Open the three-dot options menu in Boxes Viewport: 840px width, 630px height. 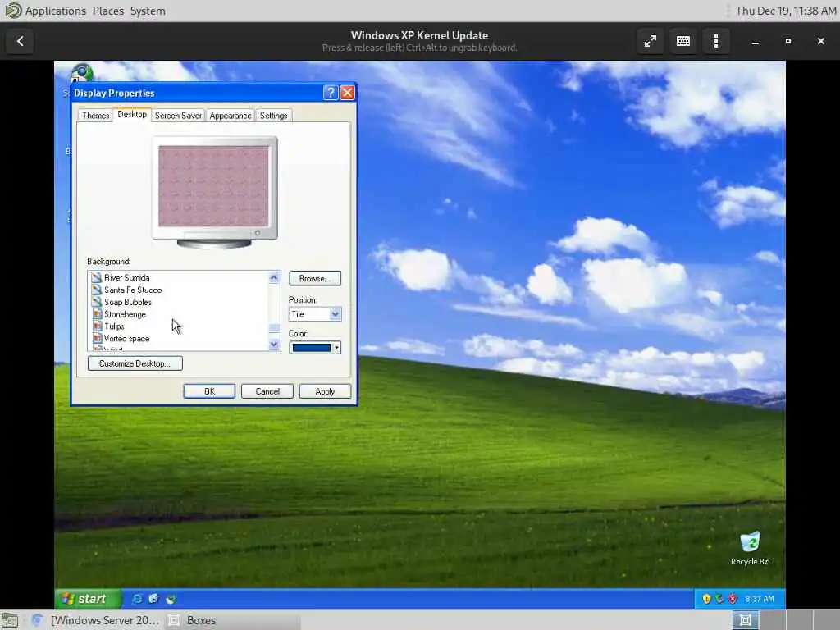(x=716, y=41)
